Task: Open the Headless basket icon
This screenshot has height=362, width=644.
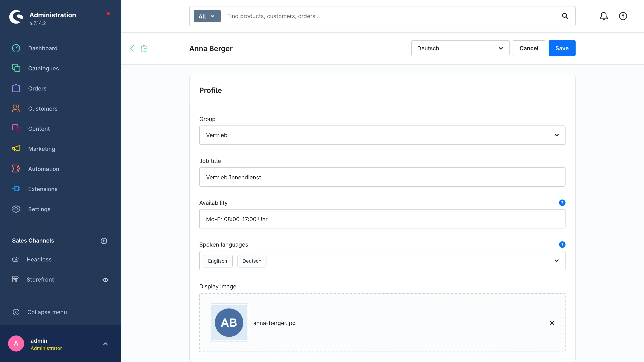Action: pos(15,259)
